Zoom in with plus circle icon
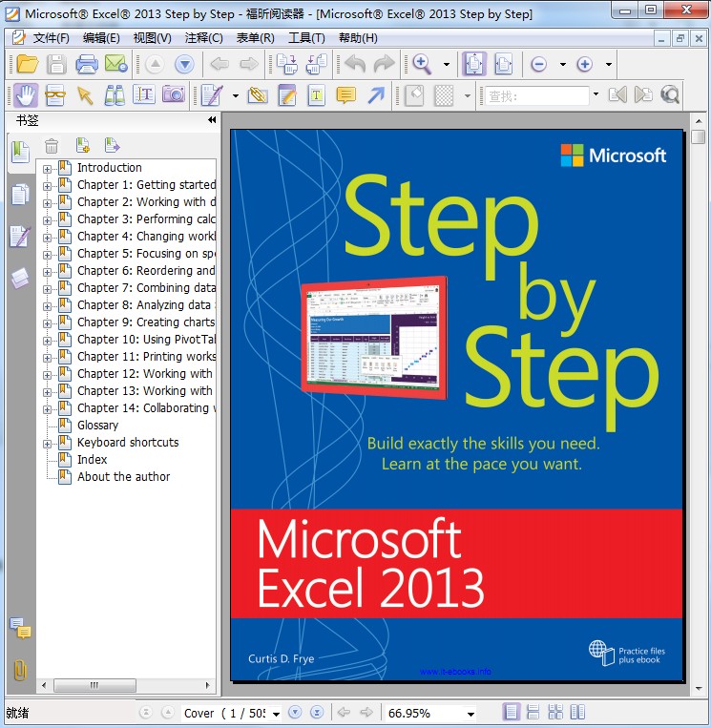Image resolution: width=711 pixels, height=728 pixels. [584, 64]
